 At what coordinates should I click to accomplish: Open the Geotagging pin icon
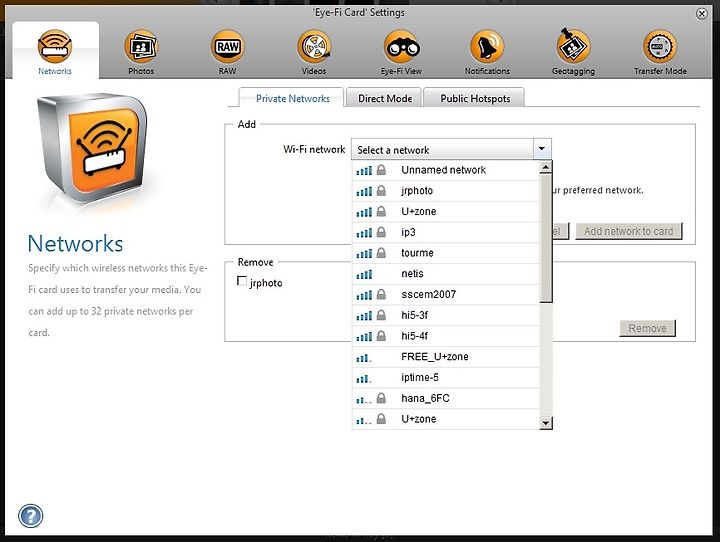(573, 45)
